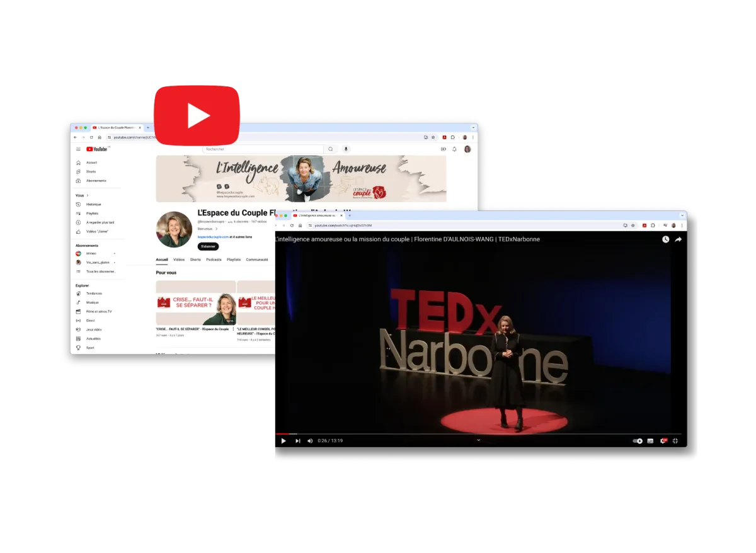Open the Vie_sans_gluten subscription channel
This screenshot has width=756, height=553.
click(96, 262)
